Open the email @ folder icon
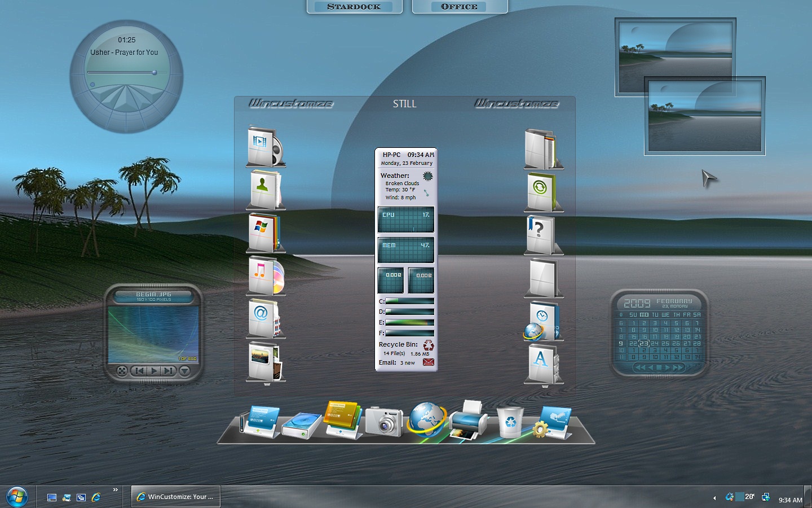This screenshot has width=812, height=508. (265, 318)
